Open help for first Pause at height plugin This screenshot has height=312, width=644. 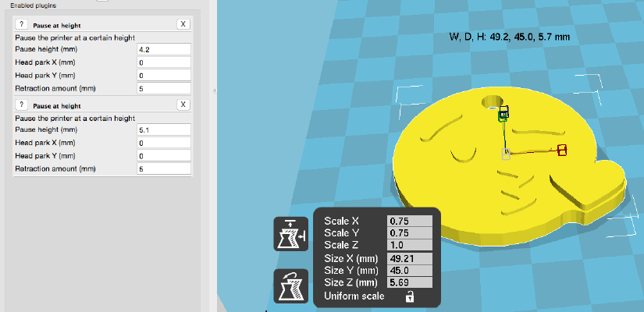point(21,24)
